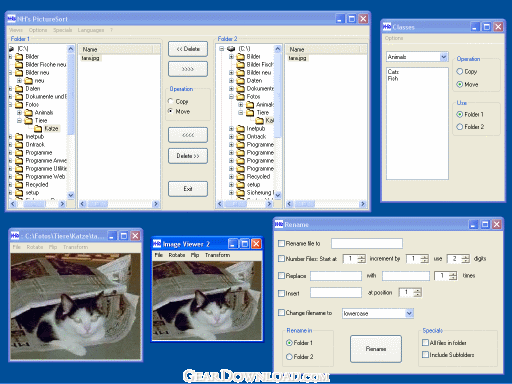Select the Katze folder icon in Folder 1
The width and height of the screenshot is (512, 384).
38,129
